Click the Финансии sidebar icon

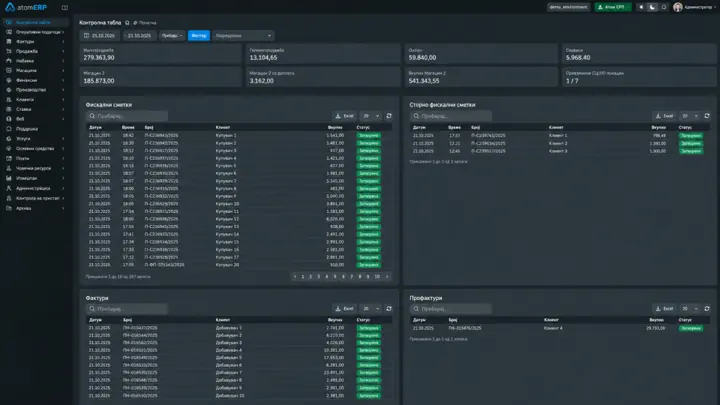pyautogui.click(x=9, y=80)
